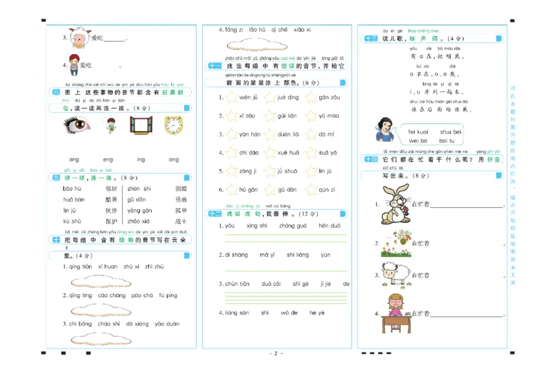Click the girl sitting at the desk
The height and width of the screenshot is (392, 554).
(396, 313)
